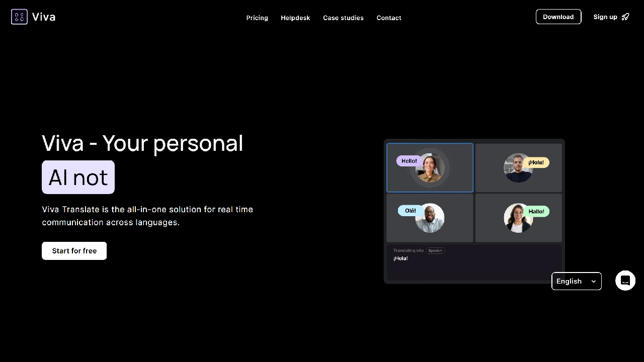Click the Spanish language tag in translation panel
Image resolution: width=644 pixels, height=362 pixels.
pos(435,250)
